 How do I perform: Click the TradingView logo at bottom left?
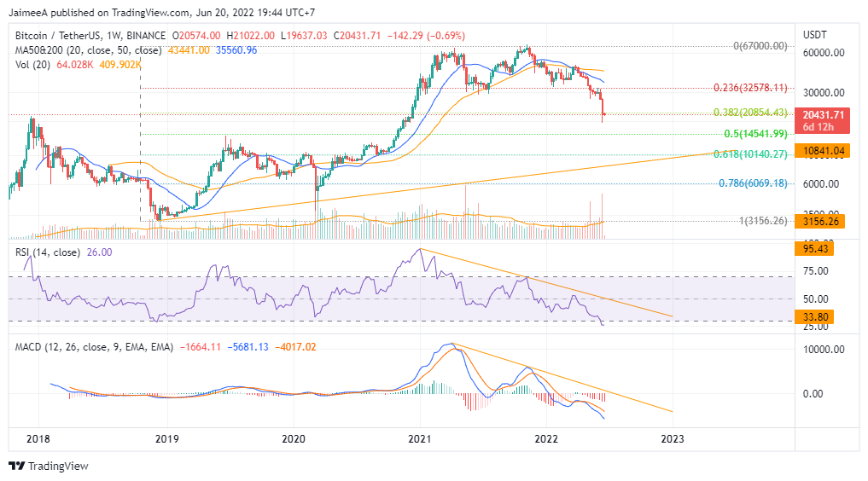point(49,466)
